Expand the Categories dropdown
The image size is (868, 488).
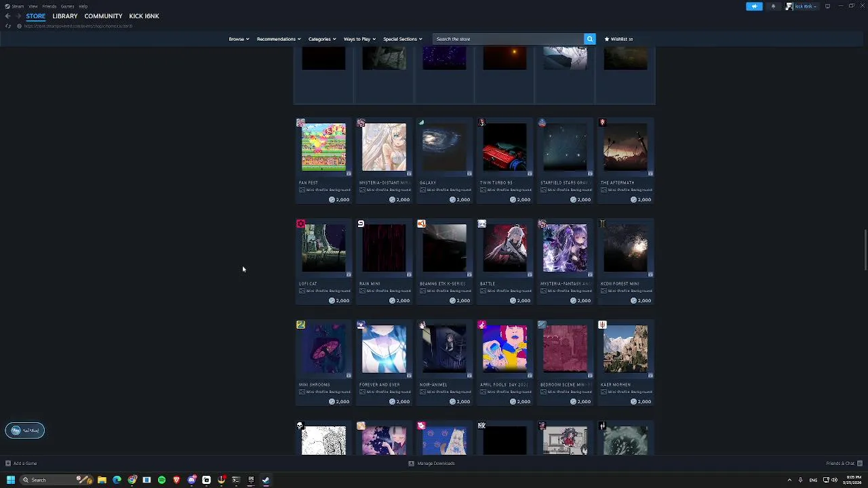click(322, 39)
